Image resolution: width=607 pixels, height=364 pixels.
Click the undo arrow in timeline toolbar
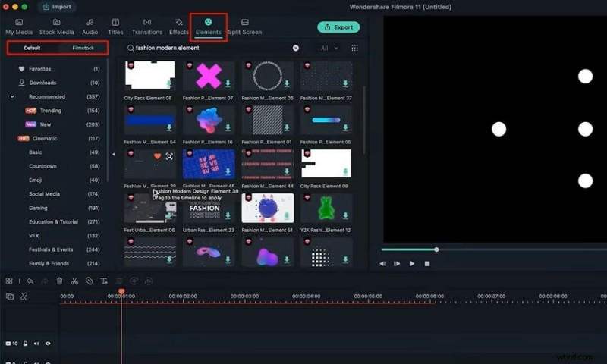(30, 281)
